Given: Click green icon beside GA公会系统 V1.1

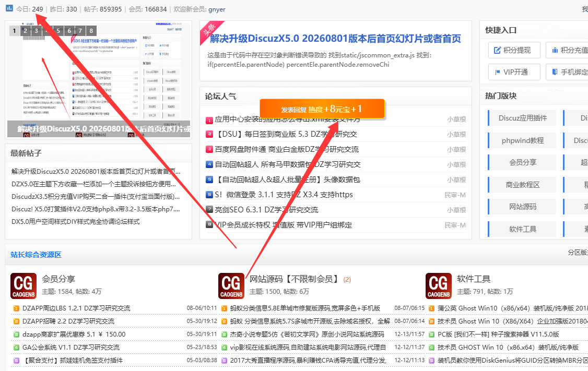Looking at the screenshot, I should [16, 348].
